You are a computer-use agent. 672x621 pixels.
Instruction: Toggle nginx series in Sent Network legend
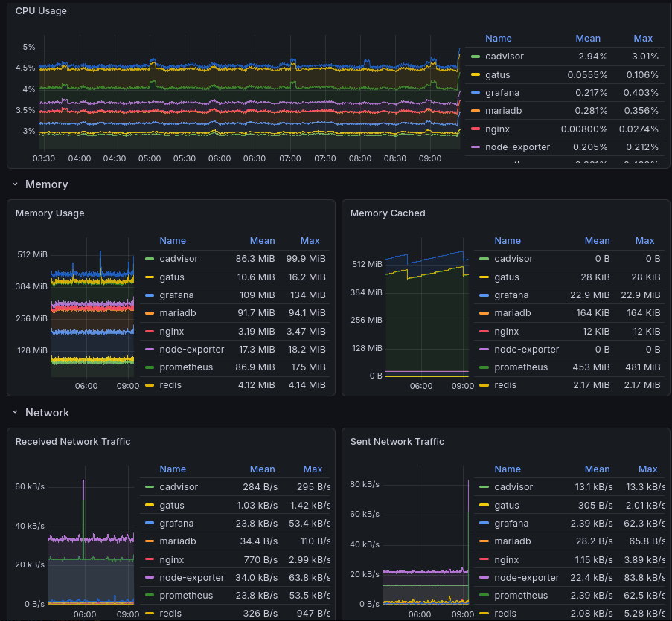(507, 560)
